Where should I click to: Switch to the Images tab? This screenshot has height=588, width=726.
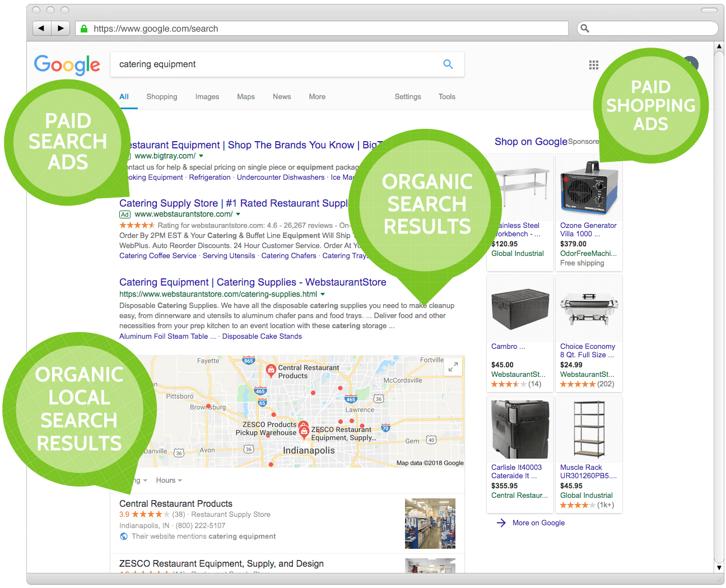pos(207,97)
